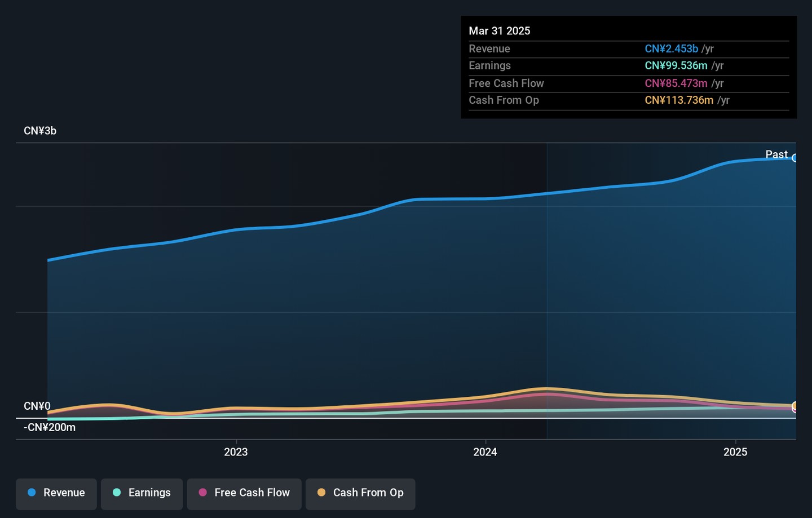The image size is (812, 518).
Task: Hide the Free Cash Flow legend series
Action: click(244, 493)
